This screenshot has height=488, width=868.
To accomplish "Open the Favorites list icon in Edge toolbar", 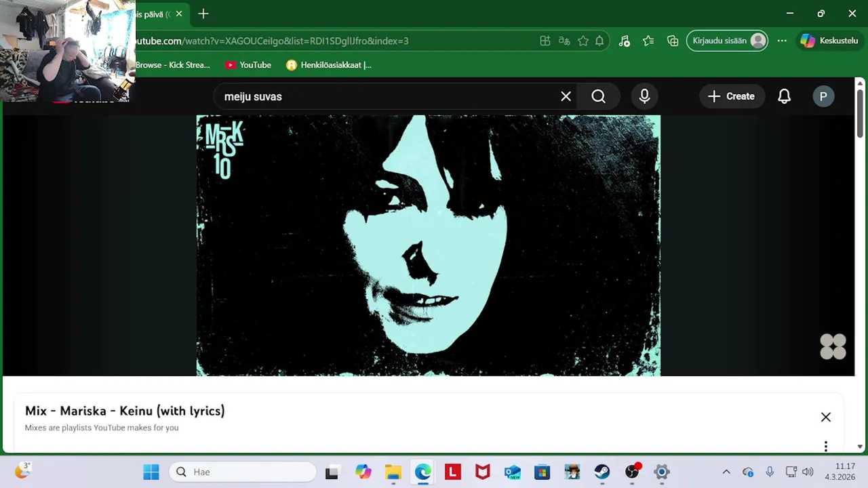I will (648, 41).
